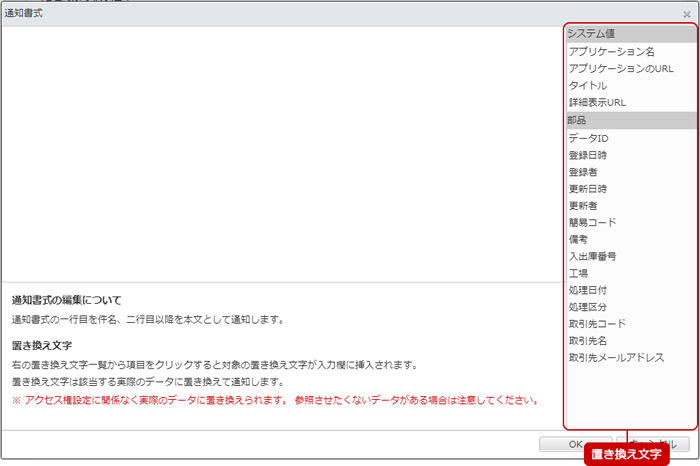Select 詳細表示URL from the list
The width and height of the screenshot is (700, 466).
[x=597, y=102]
